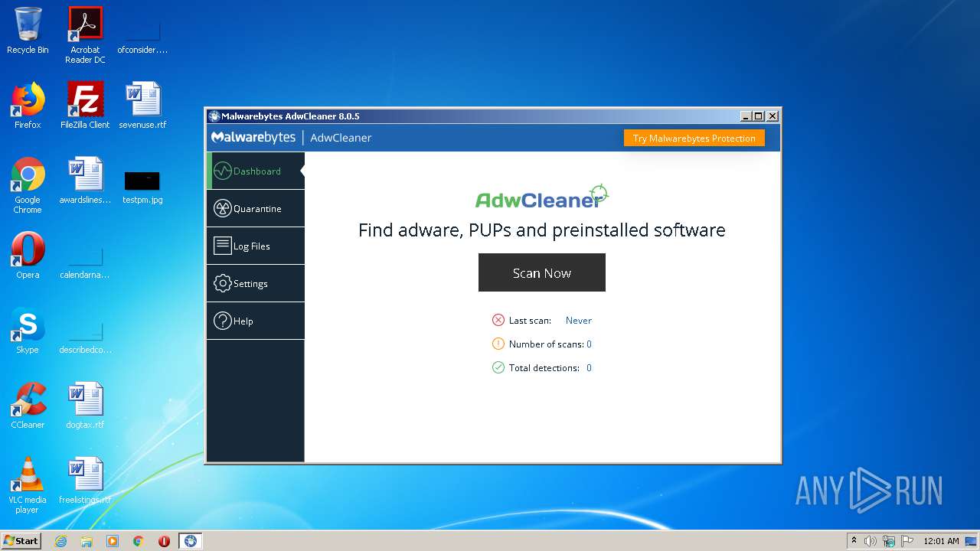Click the AdwCleaner logo graphic
Screen dimensions: 980x551
542,197
